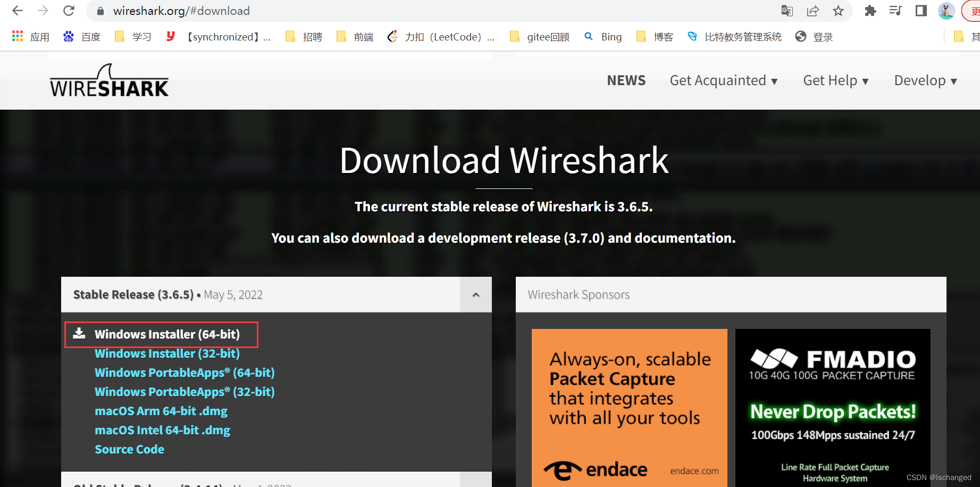
Task: Open the FMADIO packet capture ad
Action: (833, 408)
